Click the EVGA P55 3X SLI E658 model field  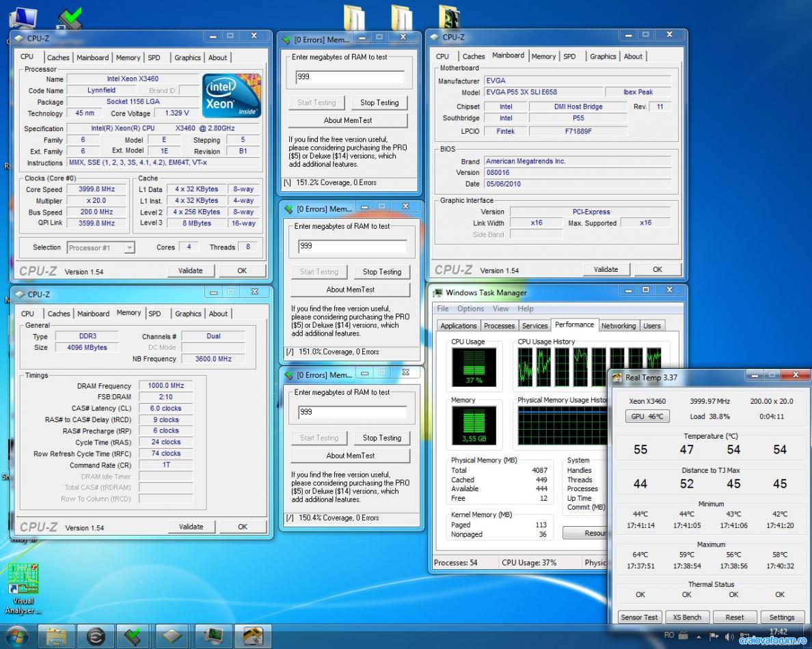(543, 92)
